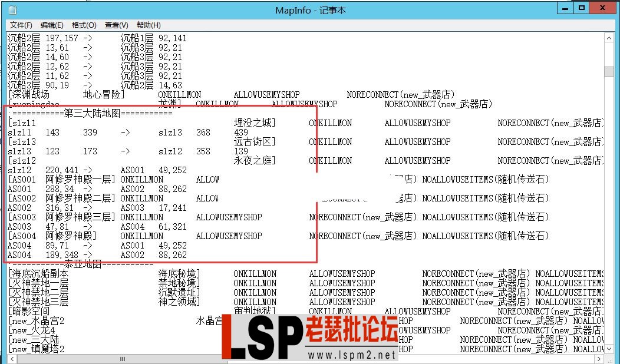This screenshot has height=364, width=620.
Task: Click the text "第三大陆地图" header line
Action: [92, 114]
